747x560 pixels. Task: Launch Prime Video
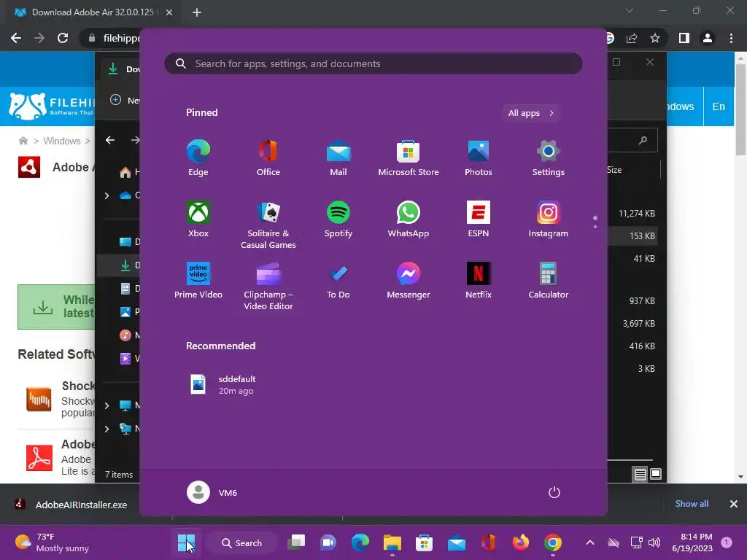tap(198, 281)
